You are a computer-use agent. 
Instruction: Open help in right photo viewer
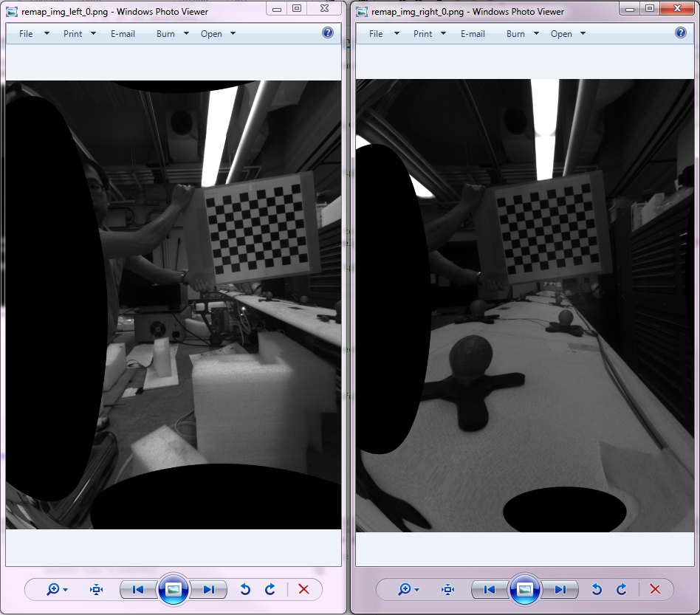click(681, 32)
